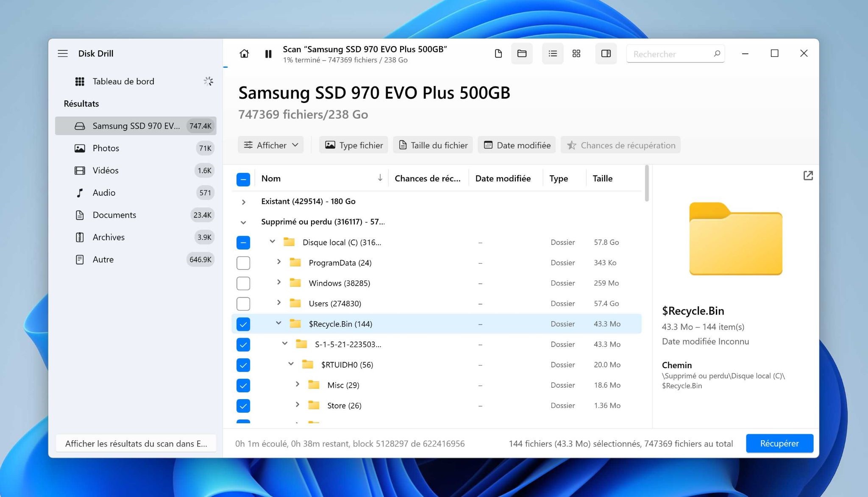Collapse the $RTUIDH0 (56) folder
868x497 pixels.
point(291,364)
